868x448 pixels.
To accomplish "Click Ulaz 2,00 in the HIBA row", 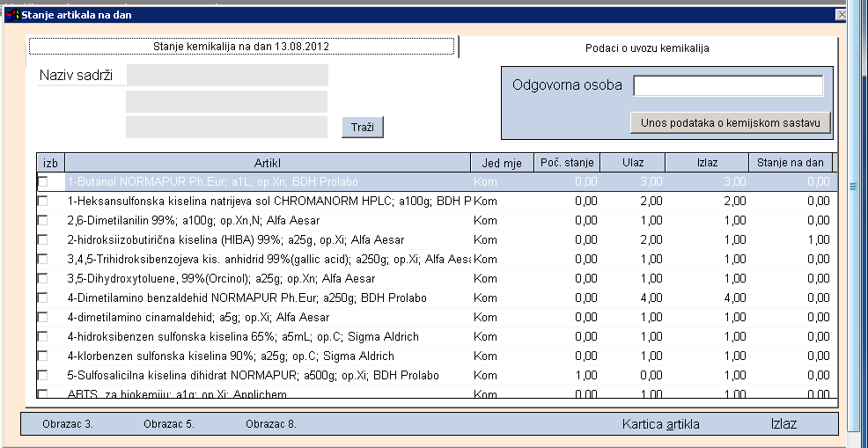I will [x=651, y=239].
